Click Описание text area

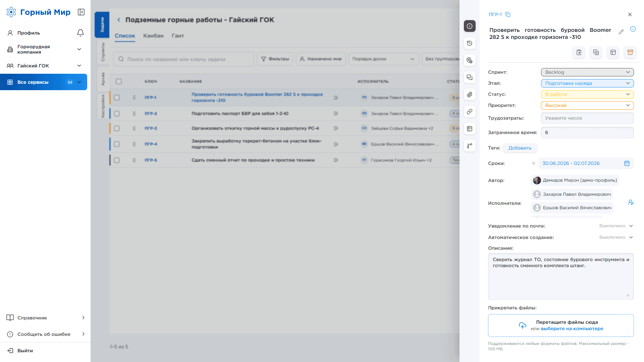tap(560, 277)
